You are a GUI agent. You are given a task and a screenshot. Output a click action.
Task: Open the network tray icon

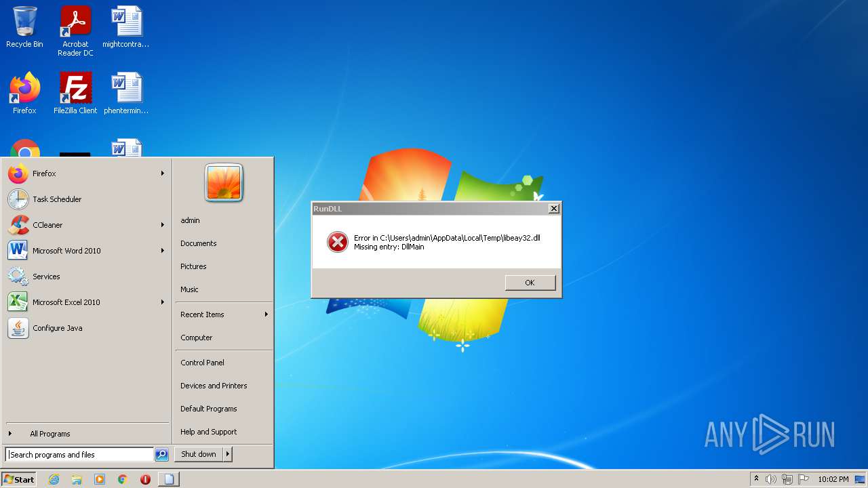click(787, 479)
